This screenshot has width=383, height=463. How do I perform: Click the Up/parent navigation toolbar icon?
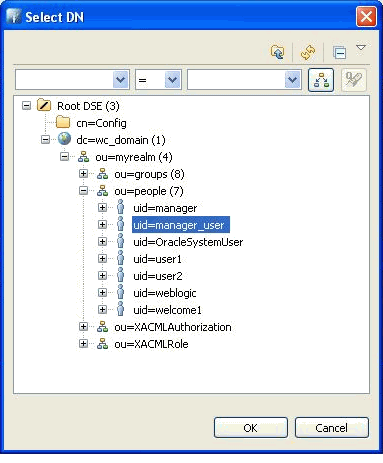277,52
